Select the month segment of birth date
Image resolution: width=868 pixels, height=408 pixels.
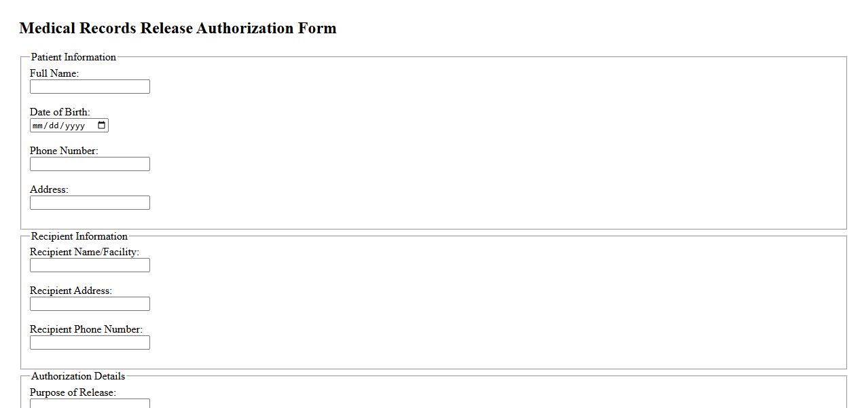point(38,126)
